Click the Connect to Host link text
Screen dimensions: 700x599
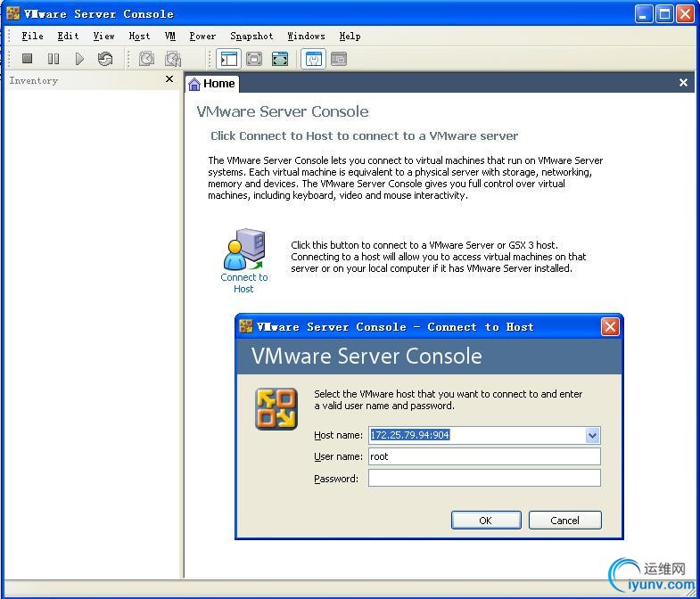(x=244, y=283)
